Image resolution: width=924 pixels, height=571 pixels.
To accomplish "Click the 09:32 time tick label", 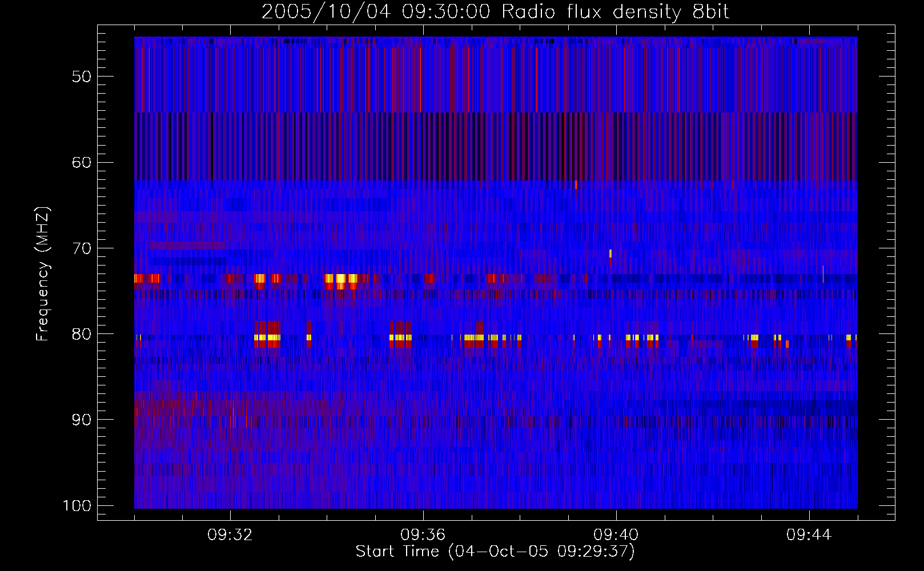I will tap(230, 535).
